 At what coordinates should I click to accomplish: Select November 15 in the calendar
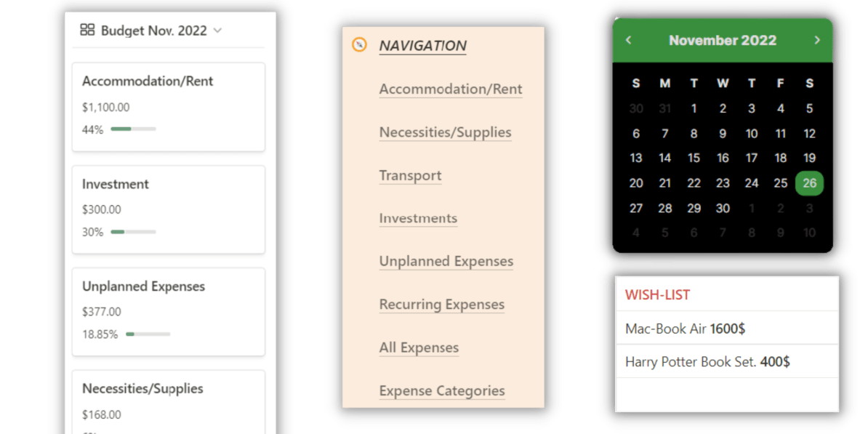[x=694, y=158]
